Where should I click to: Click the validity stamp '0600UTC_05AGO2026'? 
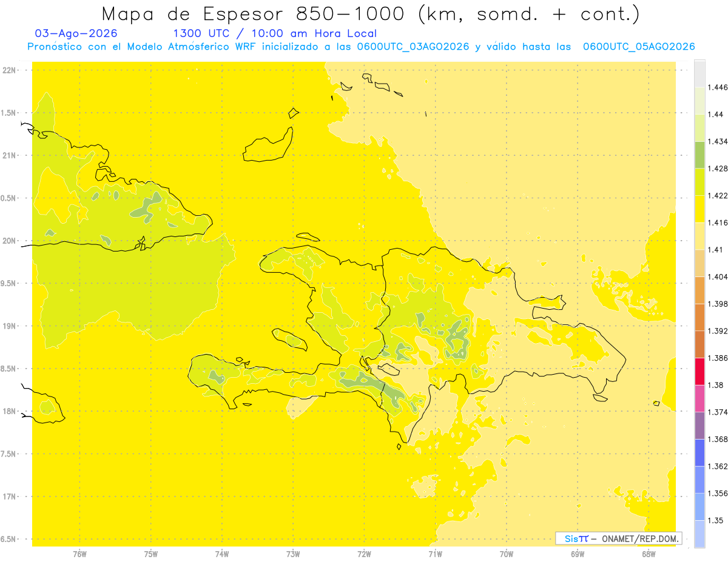point(639,47)
